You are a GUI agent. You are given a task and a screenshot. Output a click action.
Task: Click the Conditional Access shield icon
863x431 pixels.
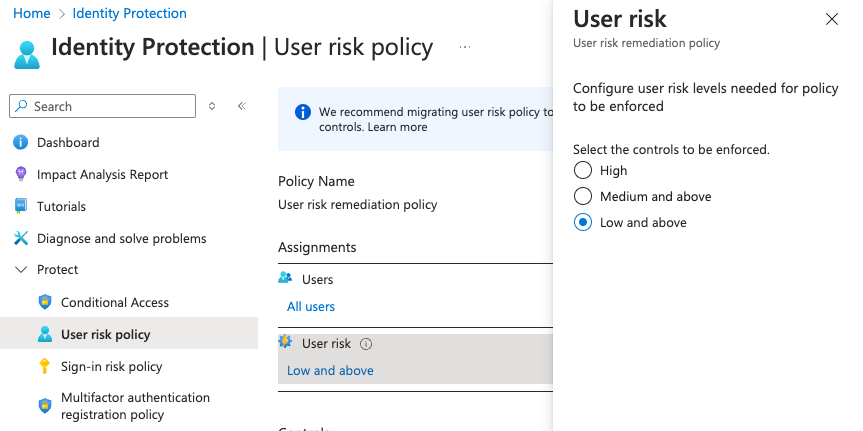(x=44, y=302)
